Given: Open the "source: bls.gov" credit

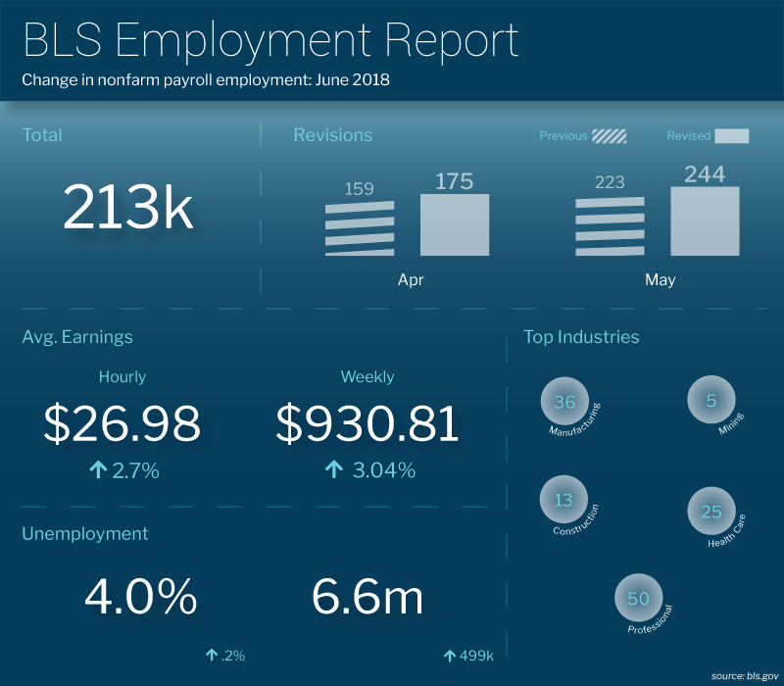Looking at the screenshot, I should [x=745, y=676].
